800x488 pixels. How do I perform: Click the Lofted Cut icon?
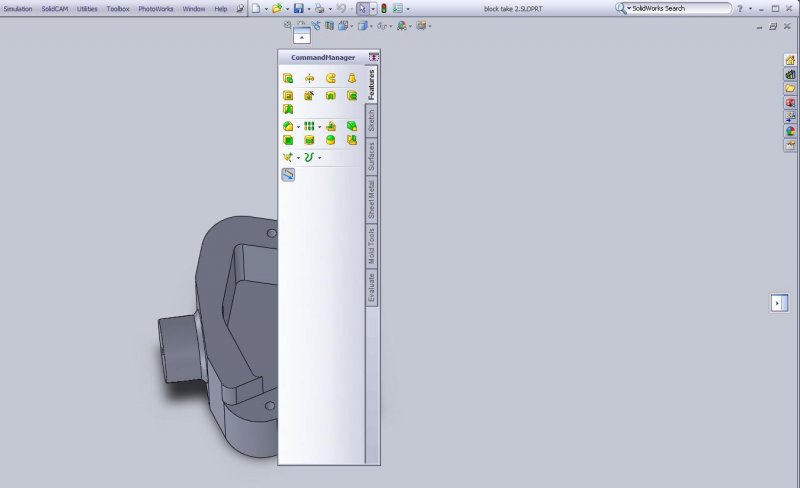[288, 109]
